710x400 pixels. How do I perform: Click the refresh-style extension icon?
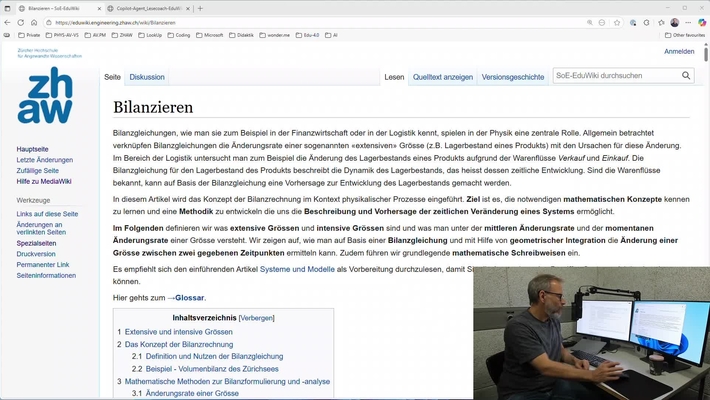[x=647, y=23]
